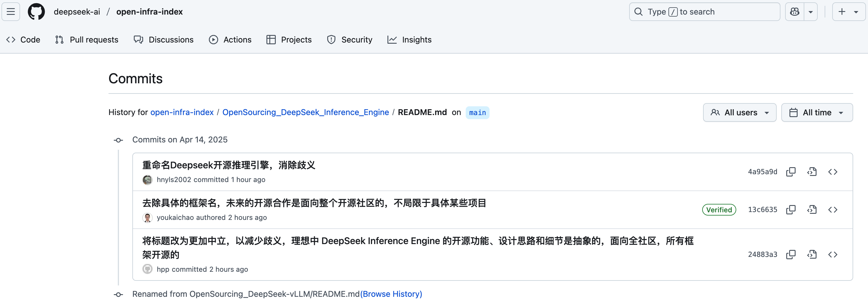Open the open-infra-index repository header link

150,12
